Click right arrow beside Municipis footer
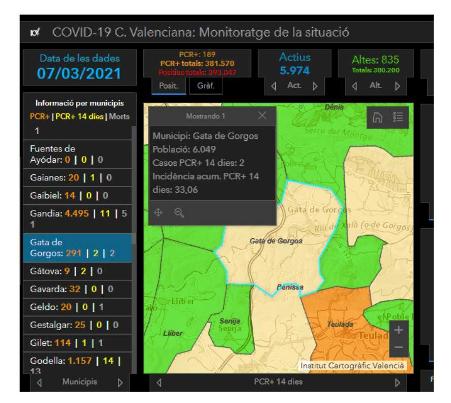 120,383
